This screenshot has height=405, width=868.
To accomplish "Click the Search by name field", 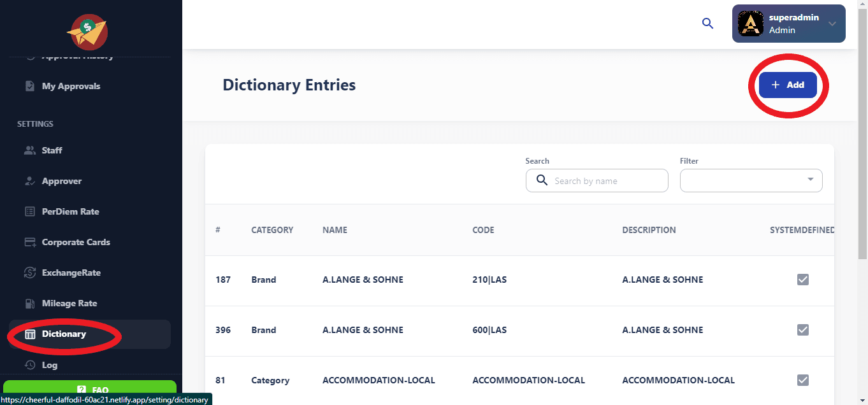I will click(x=607, y=181).
